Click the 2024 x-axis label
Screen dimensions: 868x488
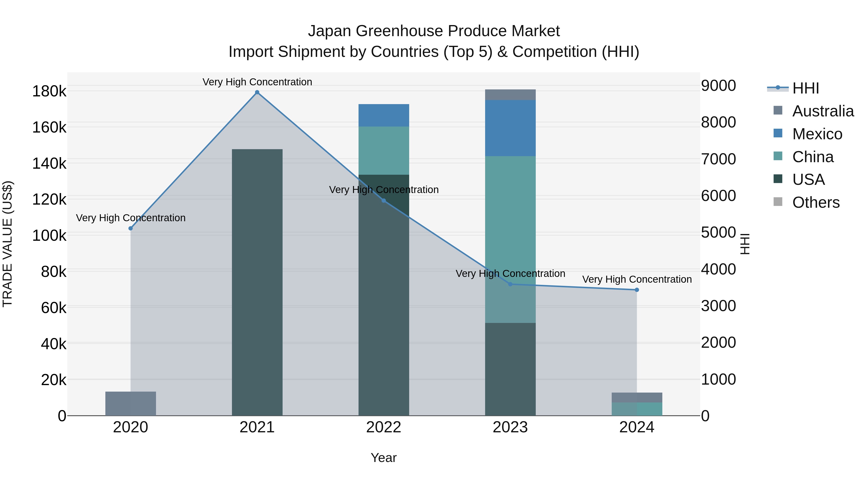point(637,427)
